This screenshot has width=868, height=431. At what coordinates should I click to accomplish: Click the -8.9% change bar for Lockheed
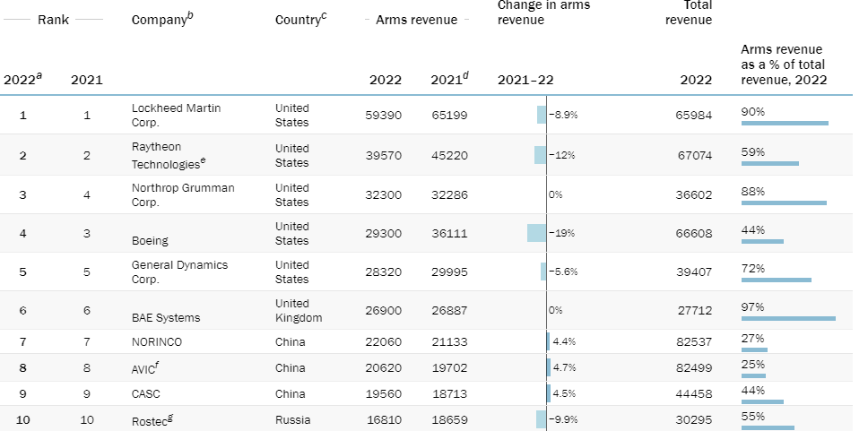(x=542, y=115)
